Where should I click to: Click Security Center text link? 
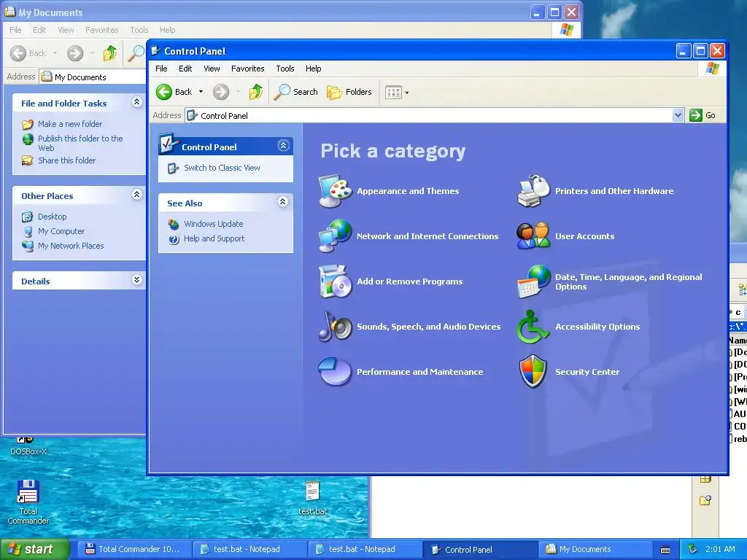(587, 372)
